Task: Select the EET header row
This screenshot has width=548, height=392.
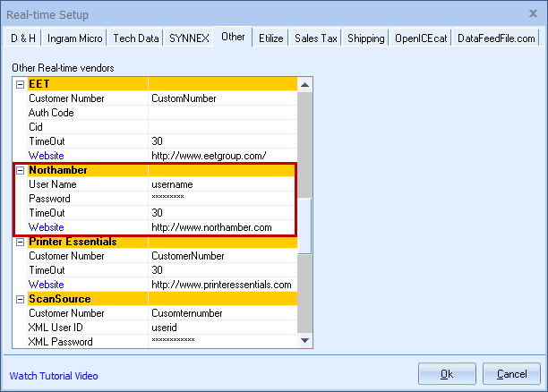Action: coord(162,84)
